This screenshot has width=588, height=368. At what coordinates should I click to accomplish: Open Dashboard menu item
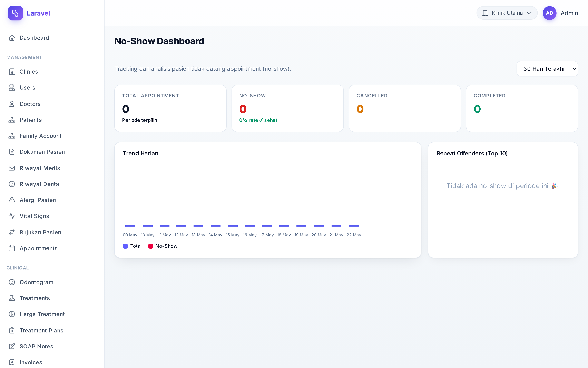tap(52, 38)
